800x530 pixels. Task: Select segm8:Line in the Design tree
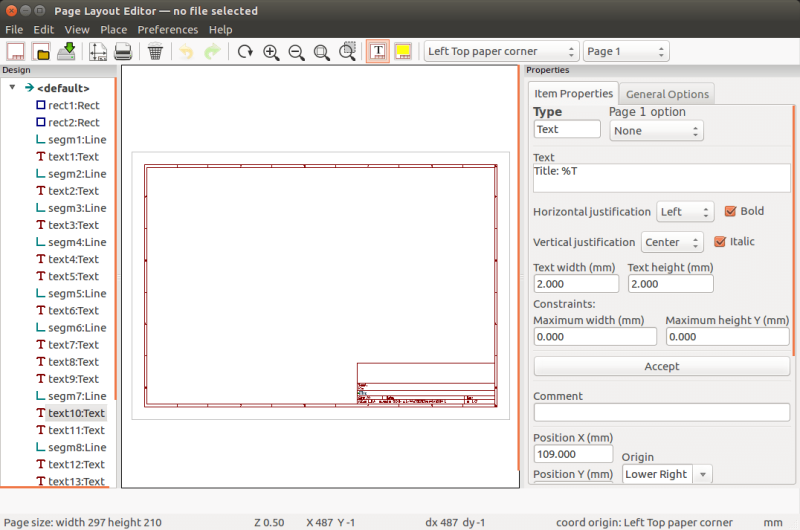tap(77, 447)
